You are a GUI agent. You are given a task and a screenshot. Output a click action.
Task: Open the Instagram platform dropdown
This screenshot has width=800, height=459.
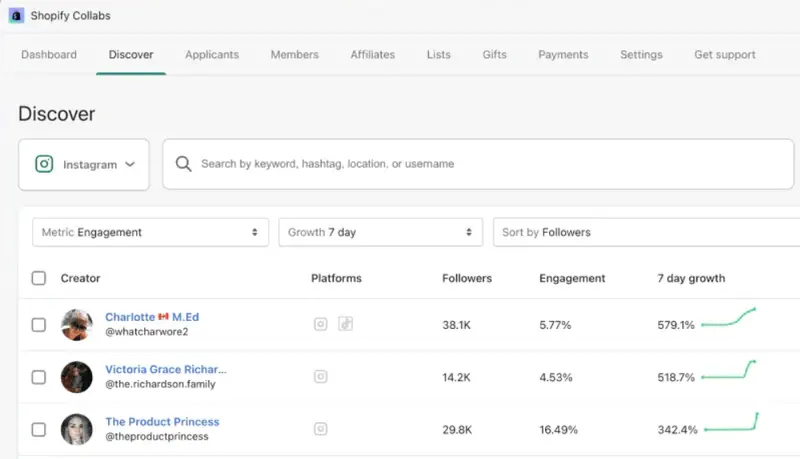(x=84, y=165)
